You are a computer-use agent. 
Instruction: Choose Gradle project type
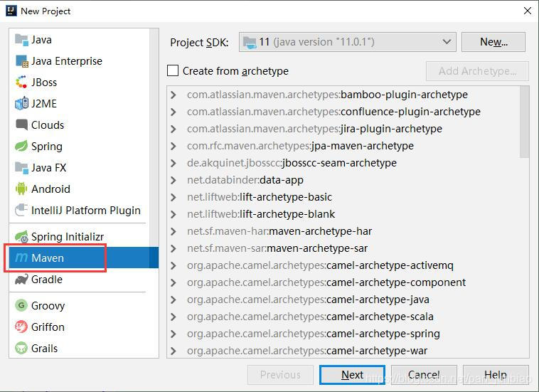click(47, 279)
